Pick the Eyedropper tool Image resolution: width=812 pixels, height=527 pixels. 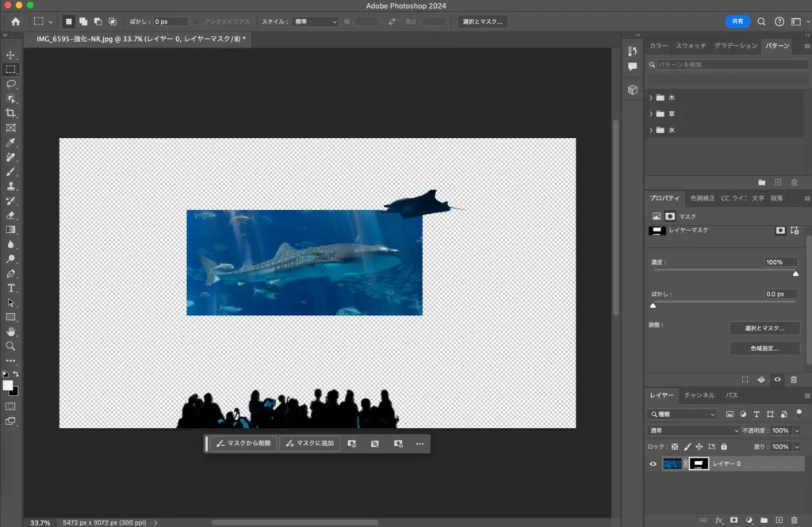pos(11,143)
